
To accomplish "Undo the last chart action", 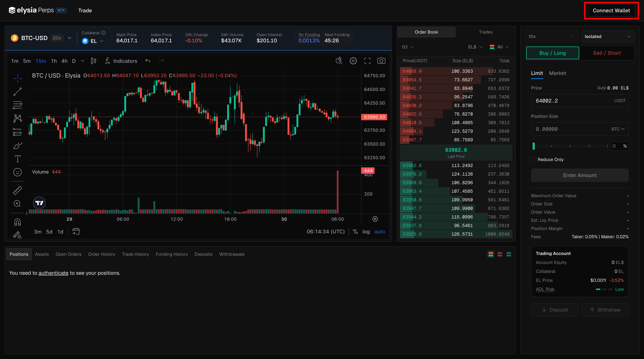I will 148,61.
